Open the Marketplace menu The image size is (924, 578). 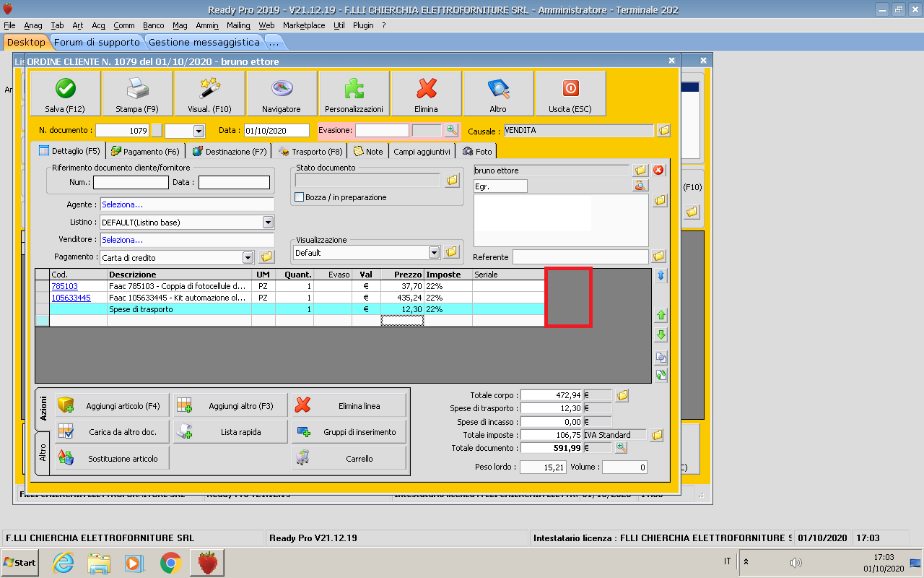304,25
